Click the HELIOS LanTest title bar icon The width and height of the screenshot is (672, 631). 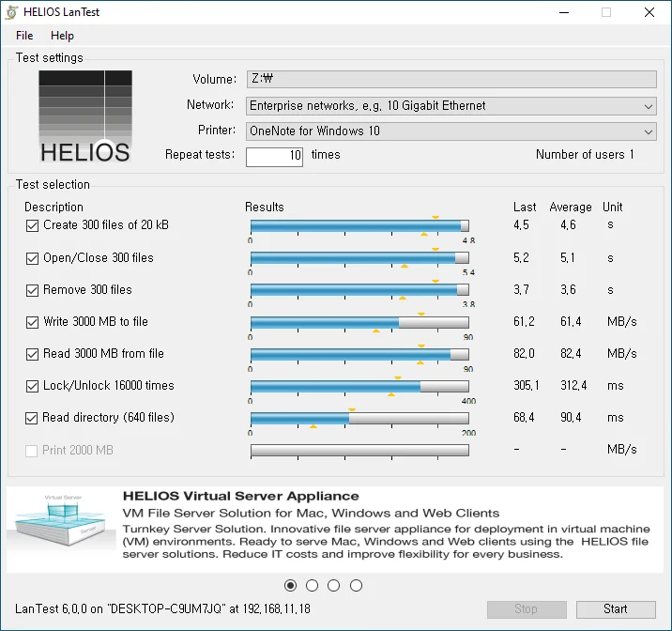click(x=11, y=13)
